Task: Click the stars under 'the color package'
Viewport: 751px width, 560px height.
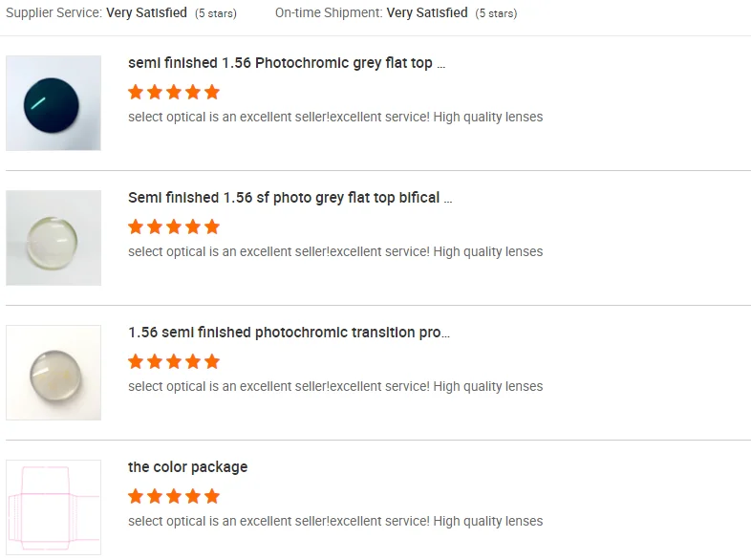Action: coord(174,496)
